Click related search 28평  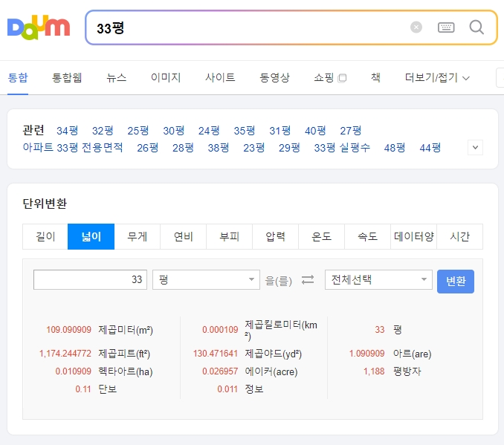pos(183,148)
